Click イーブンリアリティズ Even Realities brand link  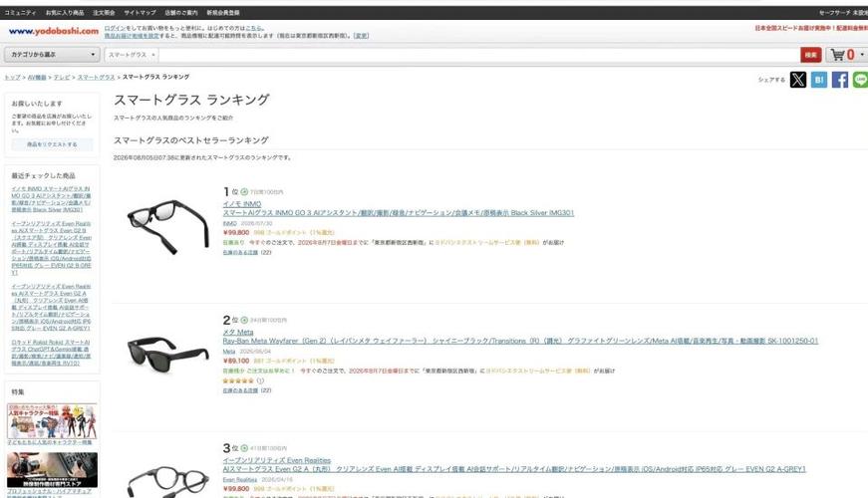coord(277,460)
